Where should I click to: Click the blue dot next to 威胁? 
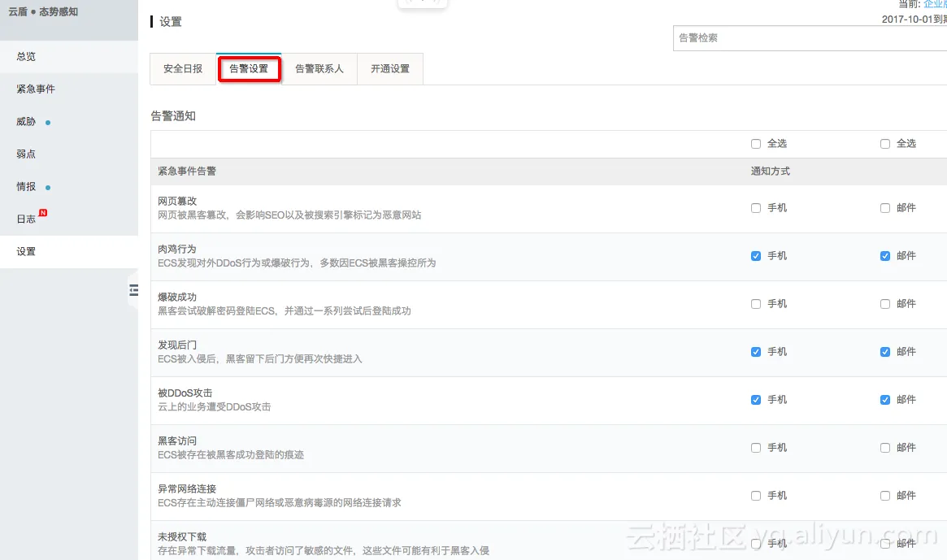[48, 123]
